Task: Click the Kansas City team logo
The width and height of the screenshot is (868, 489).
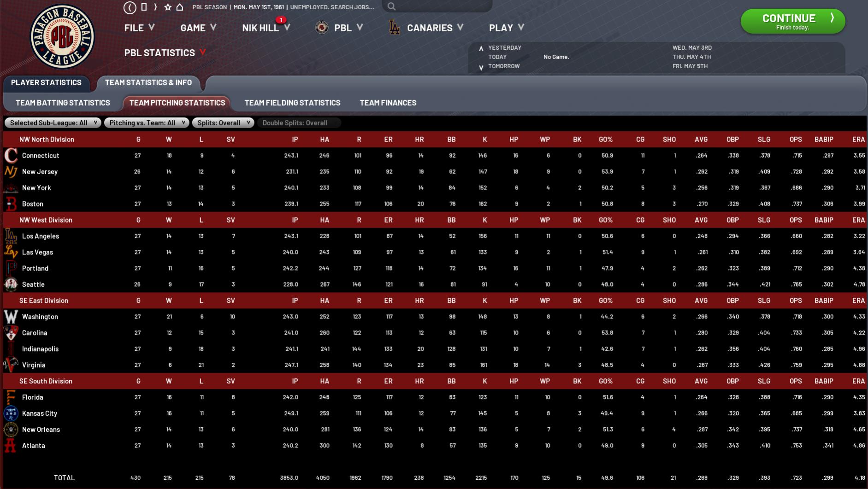Action: [11, 413]
